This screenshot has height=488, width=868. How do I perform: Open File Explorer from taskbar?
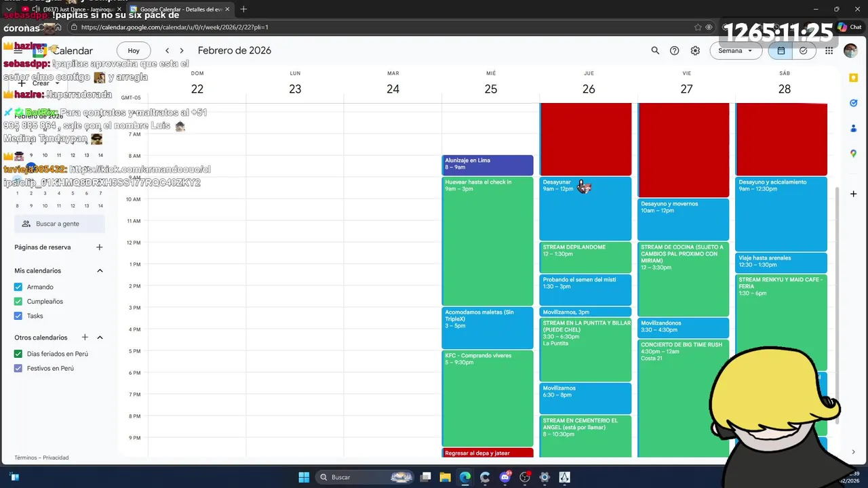click(446, 477)
